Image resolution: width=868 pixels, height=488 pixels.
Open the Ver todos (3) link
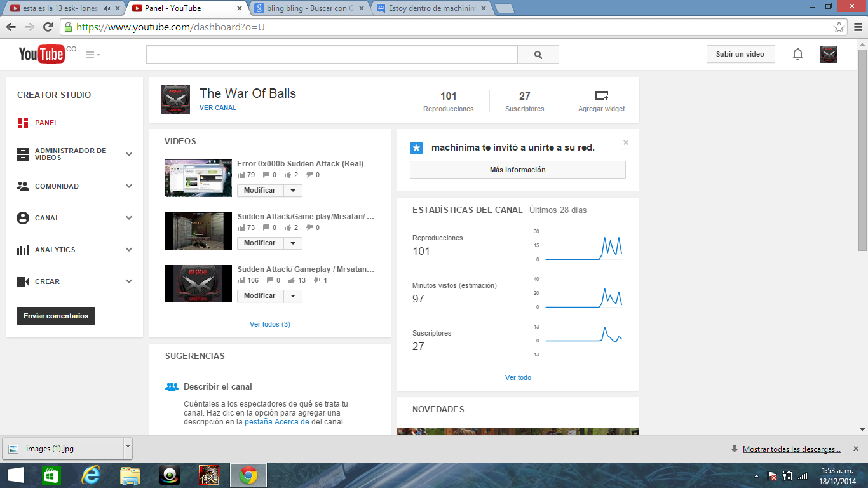pos(270,324)
